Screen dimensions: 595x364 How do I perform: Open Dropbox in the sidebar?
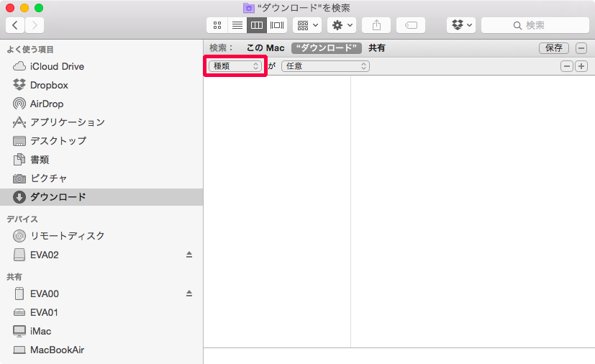pos(101,85)
